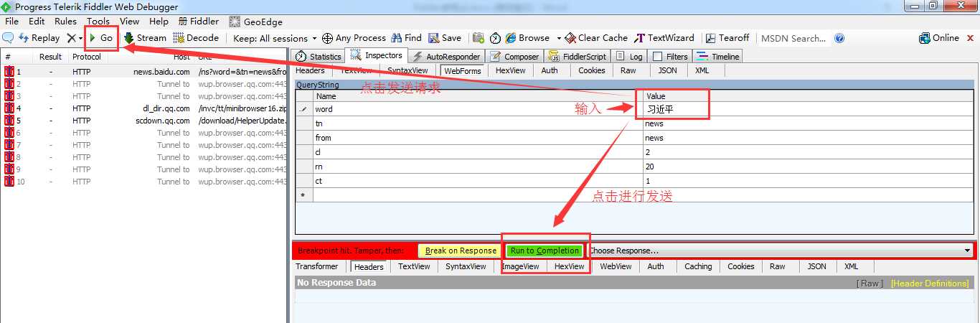Select the request WebForms tab
The width and height of the screenshot is (980, 323).
pyautogui.click(x=462, y=70)
